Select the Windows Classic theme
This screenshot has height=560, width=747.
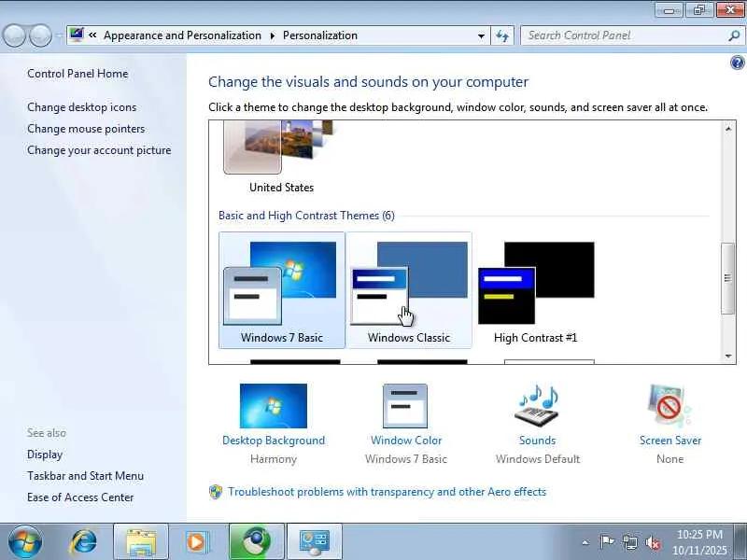click(x=409, y=290)
